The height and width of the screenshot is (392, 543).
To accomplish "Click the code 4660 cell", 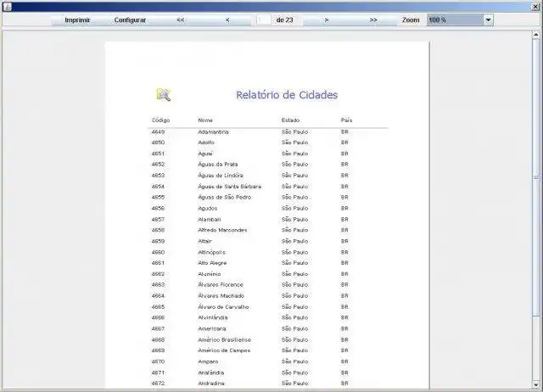I will 158,252.
